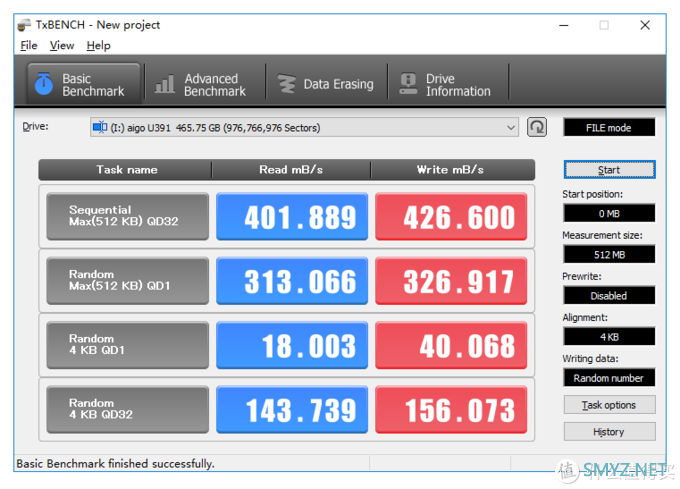Click the Write mB/s column header

451,170
